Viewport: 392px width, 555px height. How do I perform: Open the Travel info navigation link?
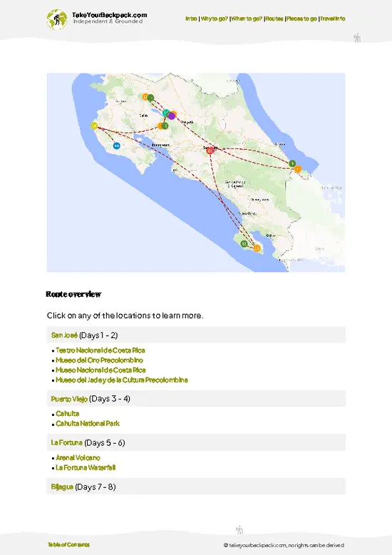(x=333, y=19)
